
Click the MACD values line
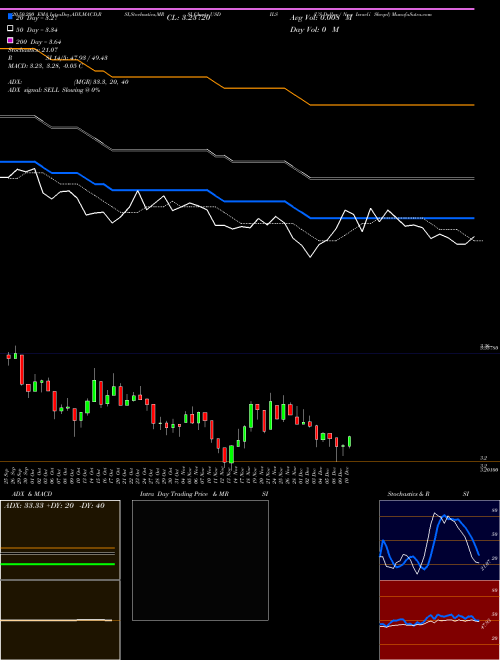(x=45, y=66)
